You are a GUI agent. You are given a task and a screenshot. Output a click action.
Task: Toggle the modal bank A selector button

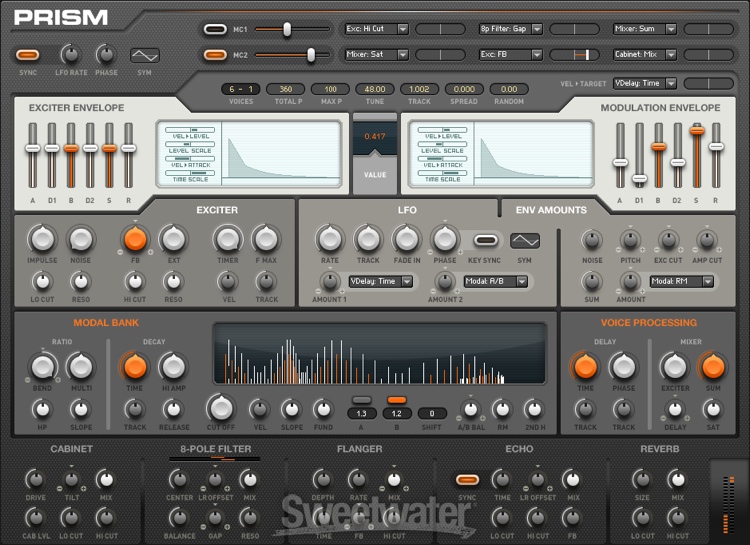pos(361,400)
